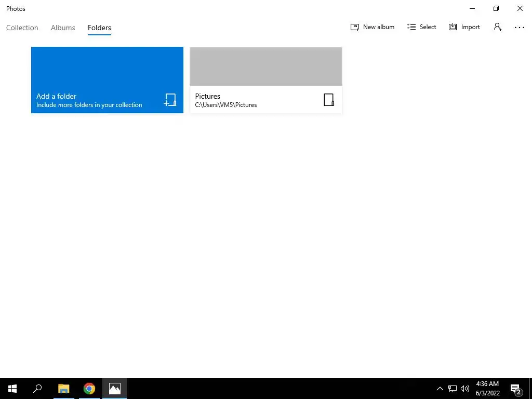Click the add-folder plus icon on blue tile
This screenshot has height=399, width=532.
[170, 100]
